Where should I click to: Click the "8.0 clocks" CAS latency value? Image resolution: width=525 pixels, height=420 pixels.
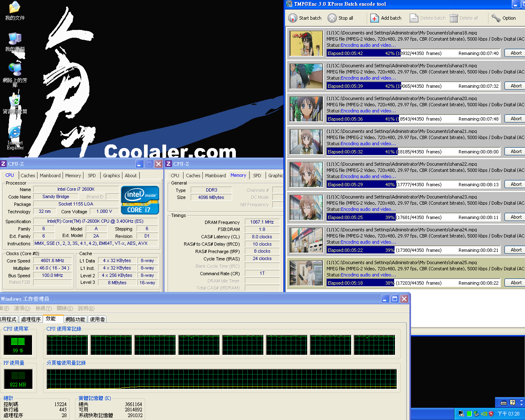click(262, 237)
